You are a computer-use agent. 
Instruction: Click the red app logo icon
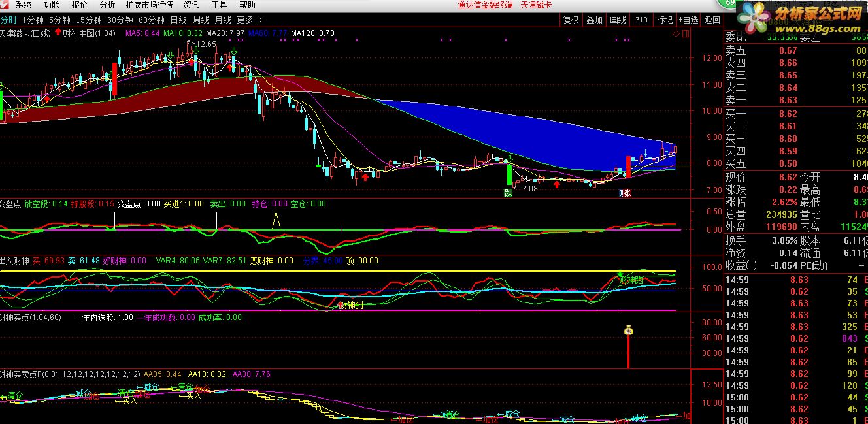(6, 5)
